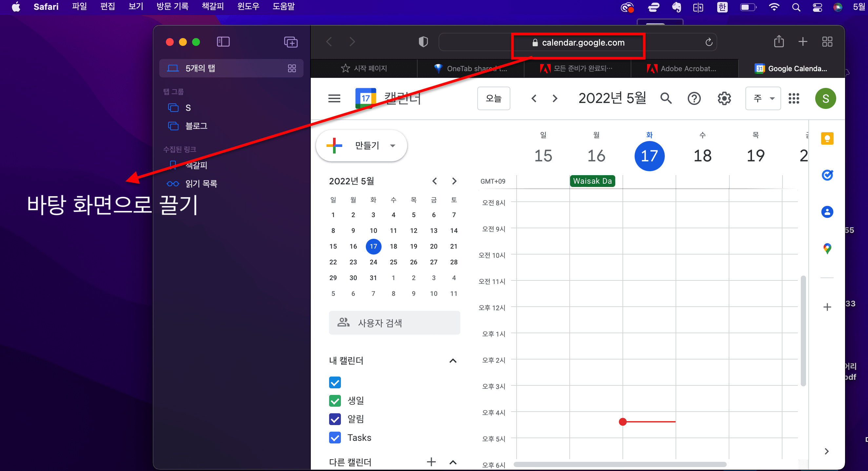Open the 주 view dropdown
The width and height of the screenshot is (868, 471).
pyautogui.click(x=763, y=98)
